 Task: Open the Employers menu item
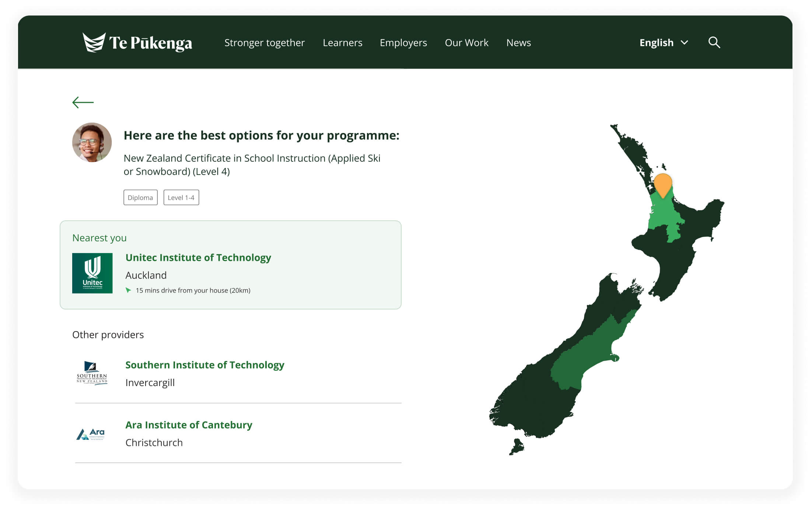[403, 43]
